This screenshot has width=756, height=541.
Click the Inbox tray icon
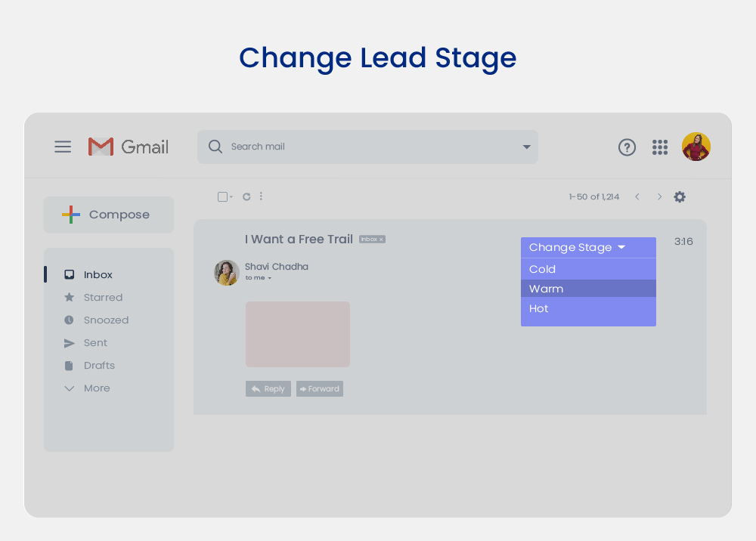70,274
